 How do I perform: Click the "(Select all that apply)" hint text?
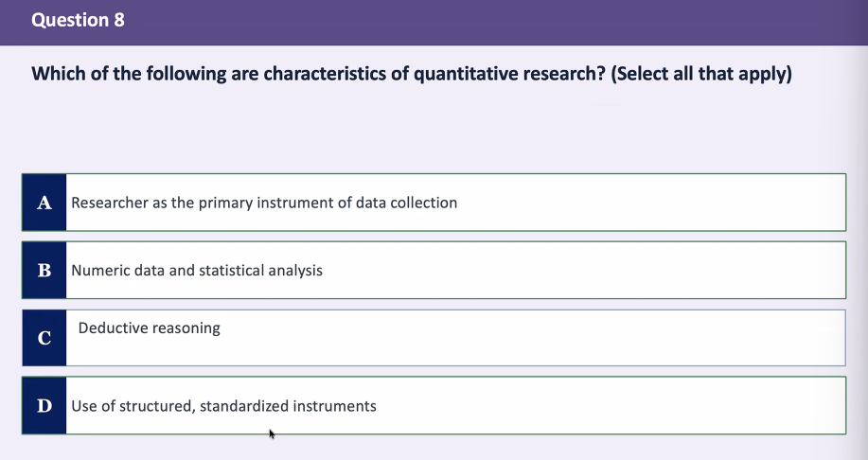click(x=701, y=74)
